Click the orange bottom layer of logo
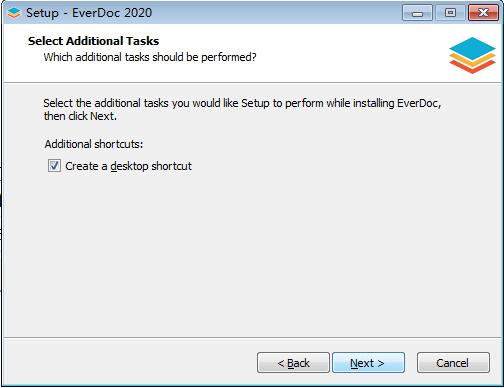This screenshot has height=388, width=504. (x=472, y=68)
